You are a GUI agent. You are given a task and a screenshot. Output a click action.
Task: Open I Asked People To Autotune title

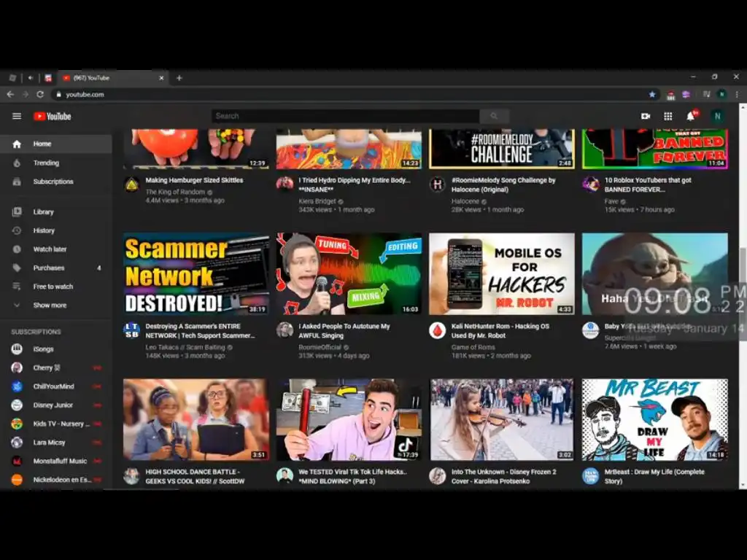coord(344,331)
